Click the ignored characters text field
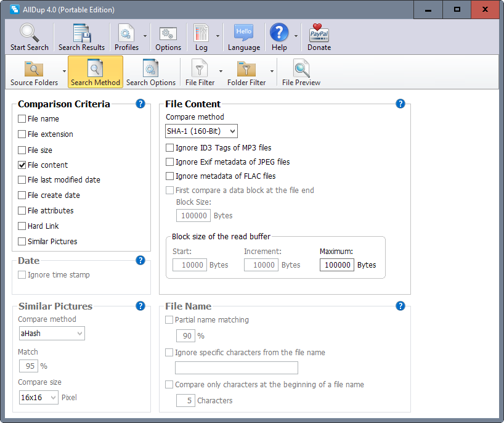The height and width of the screenshot is (423, 504). [x=237, y=368]
